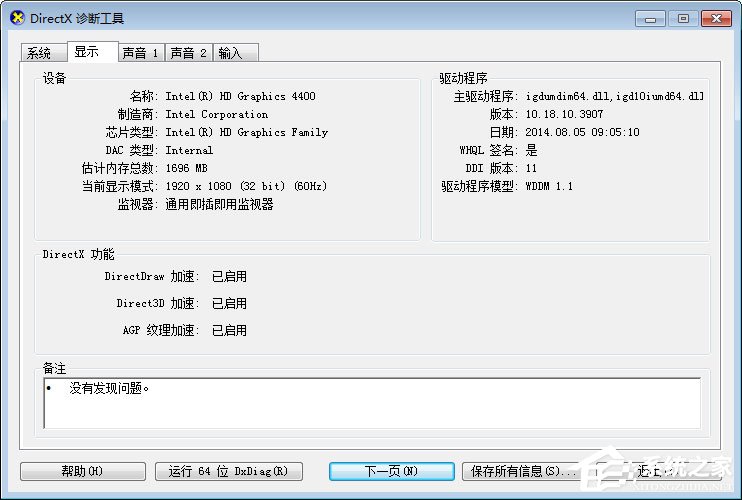742x500 pixels.
Task: Click device name Intel(R) HD Graphics 4400
Action: tap(240, 96)
